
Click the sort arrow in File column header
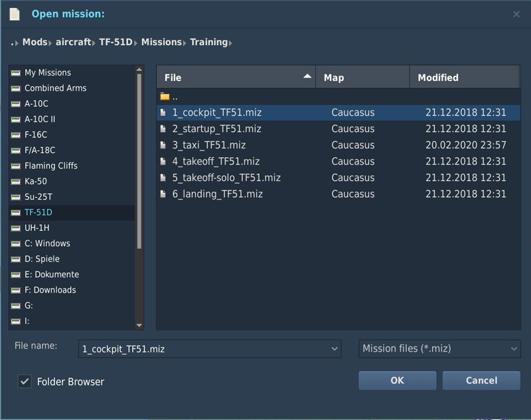click(307, 76)
